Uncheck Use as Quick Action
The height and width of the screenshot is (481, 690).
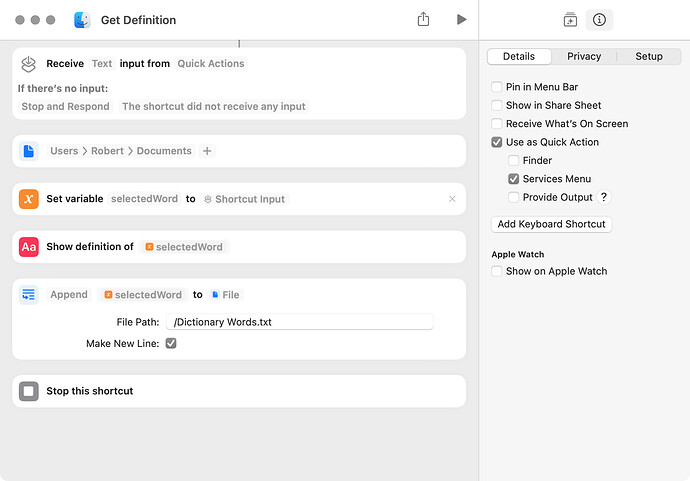tap(496, 142)
